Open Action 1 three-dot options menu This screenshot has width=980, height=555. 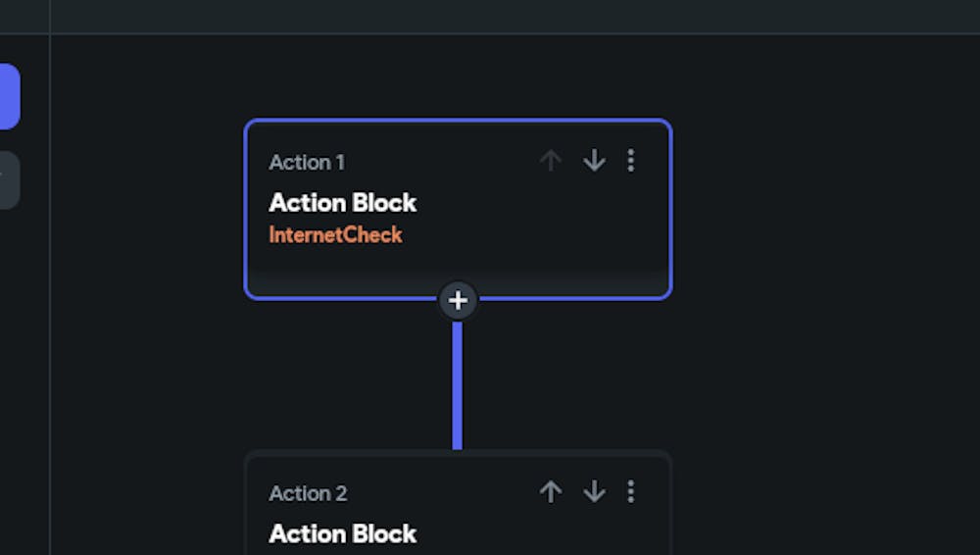(x=630, y=161)
